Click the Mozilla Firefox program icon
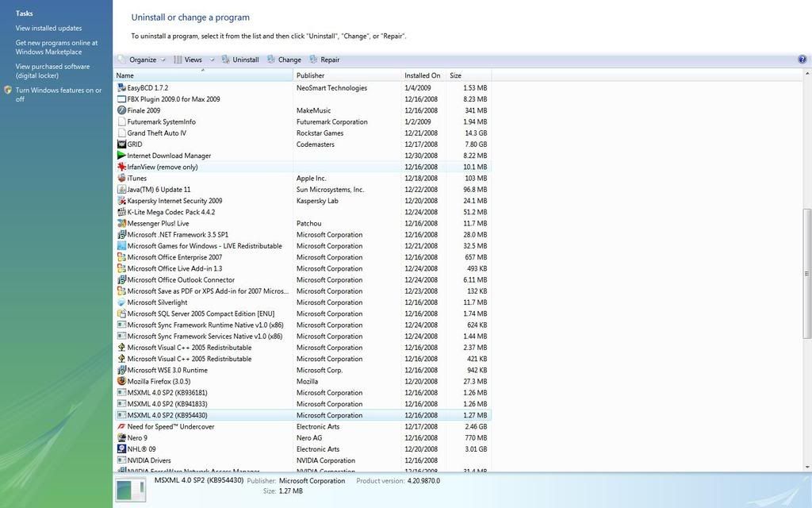The image size is (812, 508). coord(121,381)
